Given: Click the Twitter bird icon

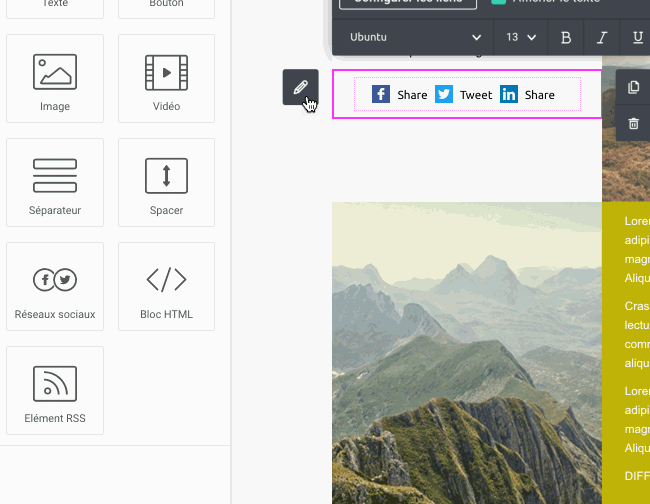Looking at the screenshot, I should [x=444, y=94].
